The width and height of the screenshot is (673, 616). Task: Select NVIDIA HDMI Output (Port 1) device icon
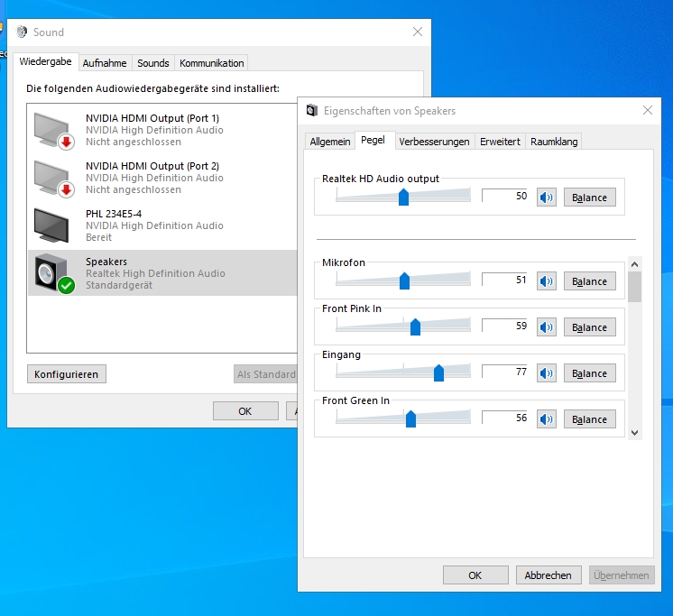pos(53,131)
